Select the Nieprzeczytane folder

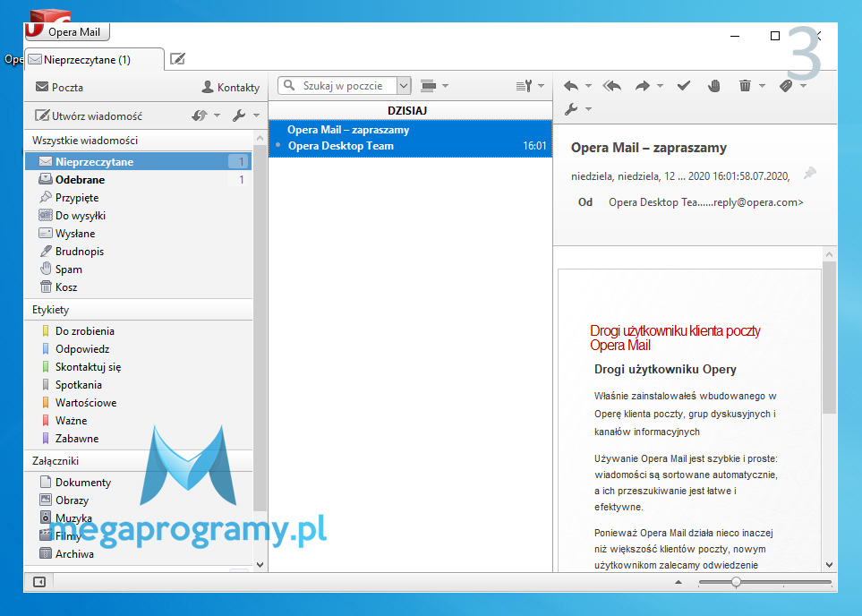139,162
